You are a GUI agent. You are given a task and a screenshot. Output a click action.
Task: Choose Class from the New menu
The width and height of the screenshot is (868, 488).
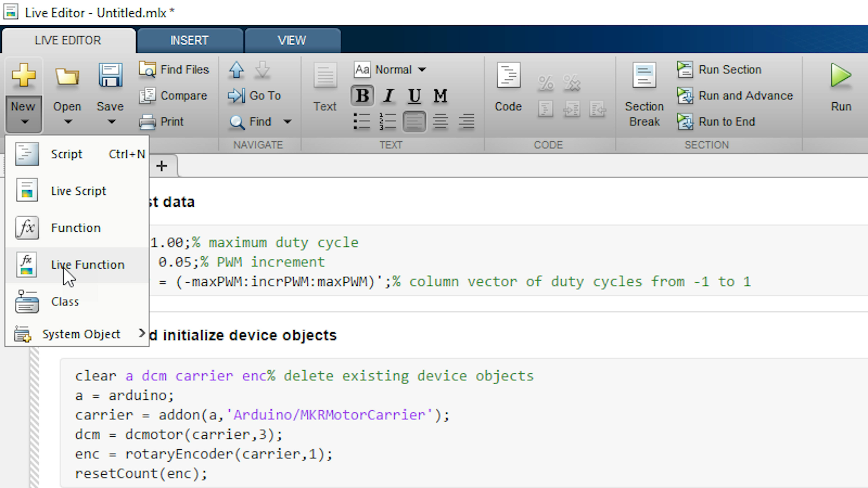coord(77,302)
